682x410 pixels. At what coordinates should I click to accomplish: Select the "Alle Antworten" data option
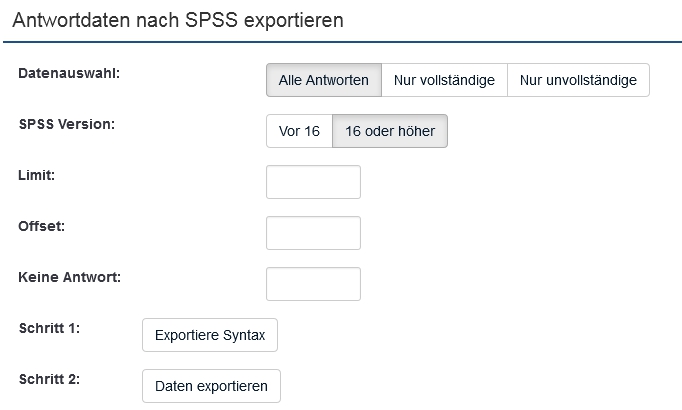coord(324,80)
